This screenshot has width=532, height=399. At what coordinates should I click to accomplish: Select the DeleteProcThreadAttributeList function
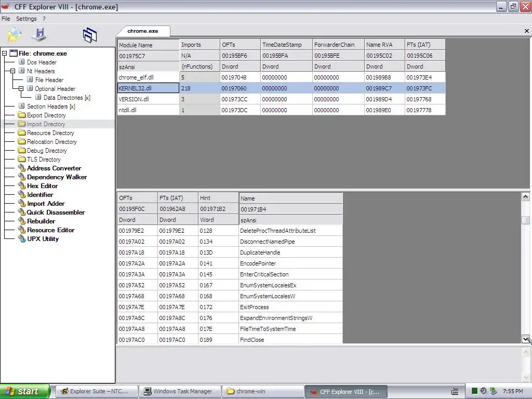[x=230, y=231]
